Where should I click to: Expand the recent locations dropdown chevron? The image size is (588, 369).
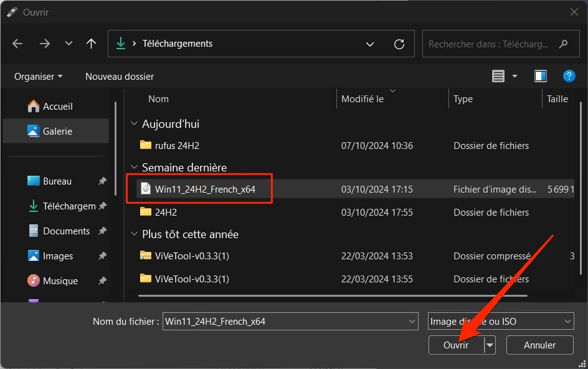[69, 44]
